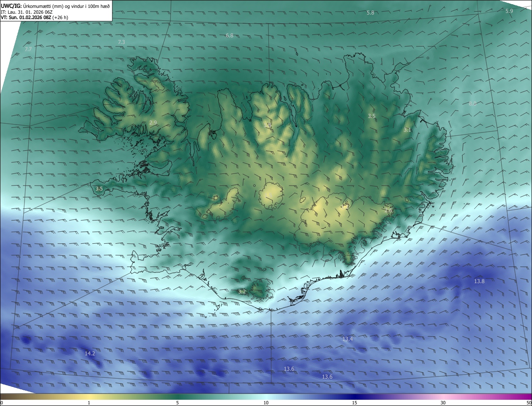The width and height of the screenshot is (532, 406).
Task: Select the 'IT: Lau. 31. 01. 2026 06Z' line
Action: (x=27, y=12)
